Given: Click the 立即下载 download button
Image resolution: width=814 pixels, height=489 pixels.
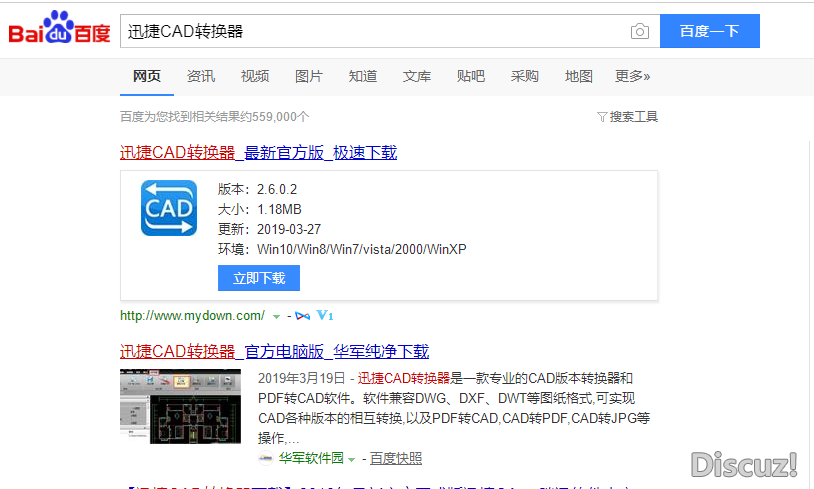Looking at the screenshot, I should pos(259,278).
